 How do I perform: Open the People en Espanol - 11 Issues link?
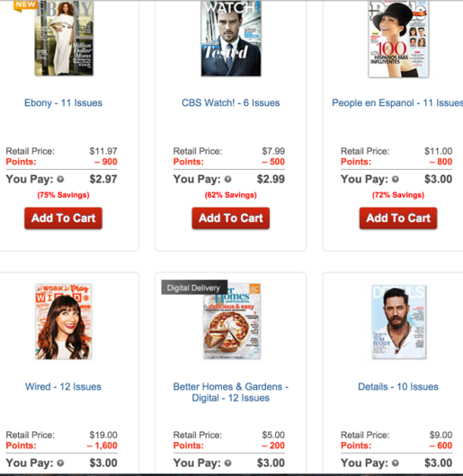pyautogui.click(x=397, y=103)
